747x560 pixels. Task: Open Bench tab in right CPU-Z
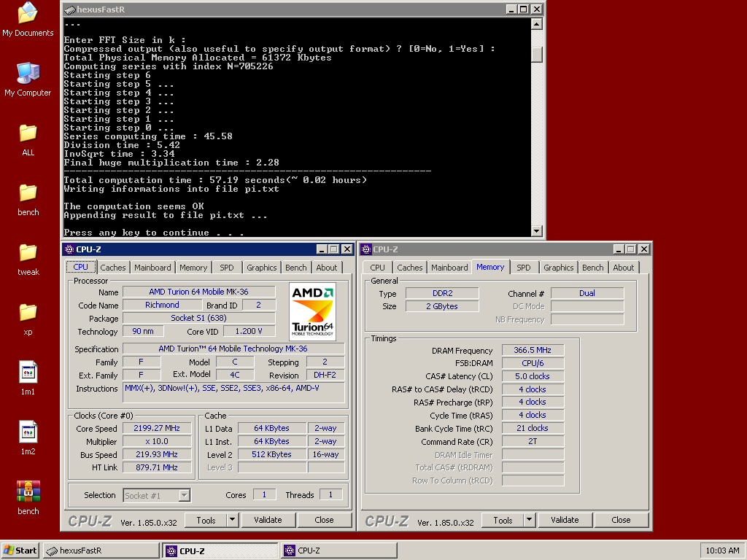point(592,268)
